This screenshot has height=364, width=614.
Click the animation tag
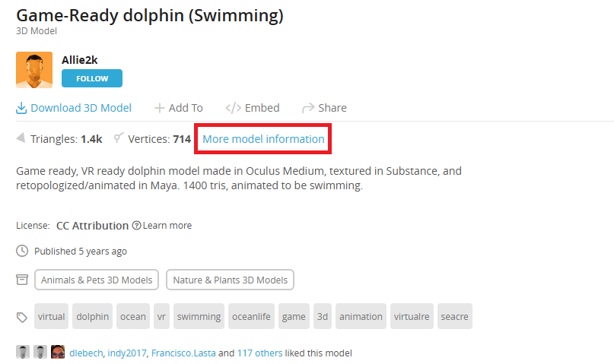click(361, 316)
